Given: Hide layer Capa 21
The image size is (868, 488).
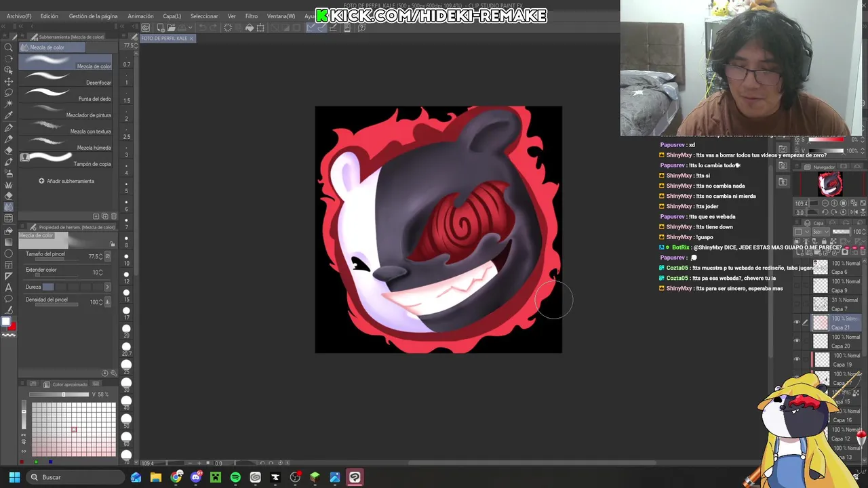Looking at the screenshot, I should click(797, 323).
